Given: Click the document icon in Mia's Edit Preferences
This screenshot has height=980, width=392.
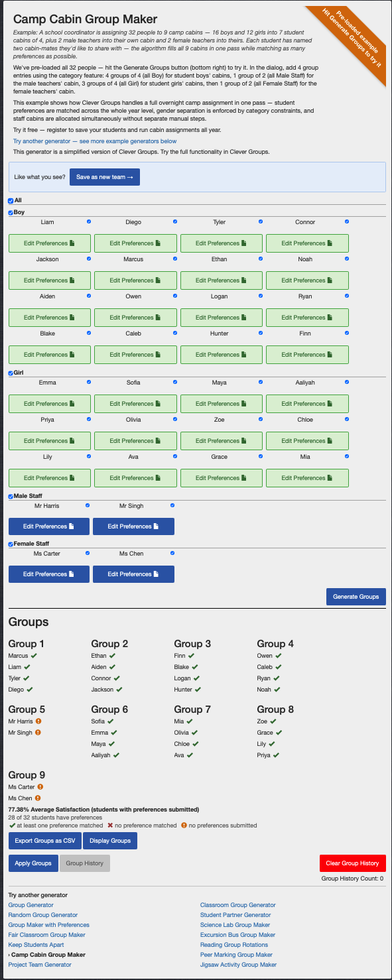Looking at the screenshot, I should pyautogui.click(x=330, y=478).
